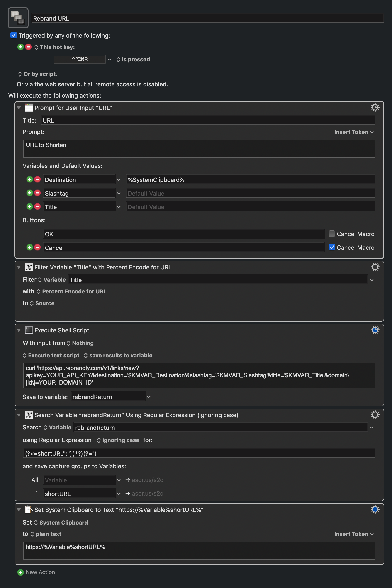Open gear menu for Set System Clipboard

pyautogui.click(x=375, y=509)
